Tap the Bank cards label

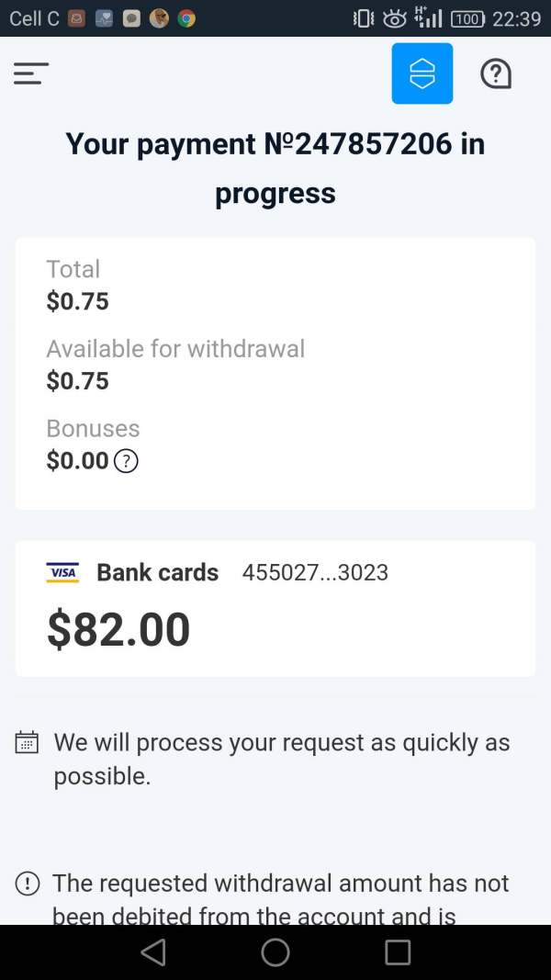157,572
